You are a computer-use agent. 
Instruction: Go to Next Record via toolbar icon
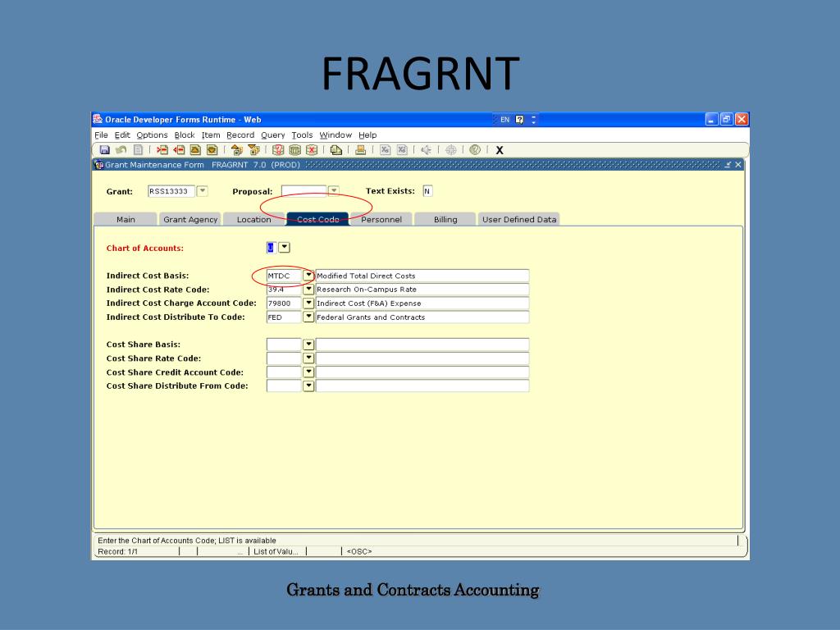click(212, 150)
